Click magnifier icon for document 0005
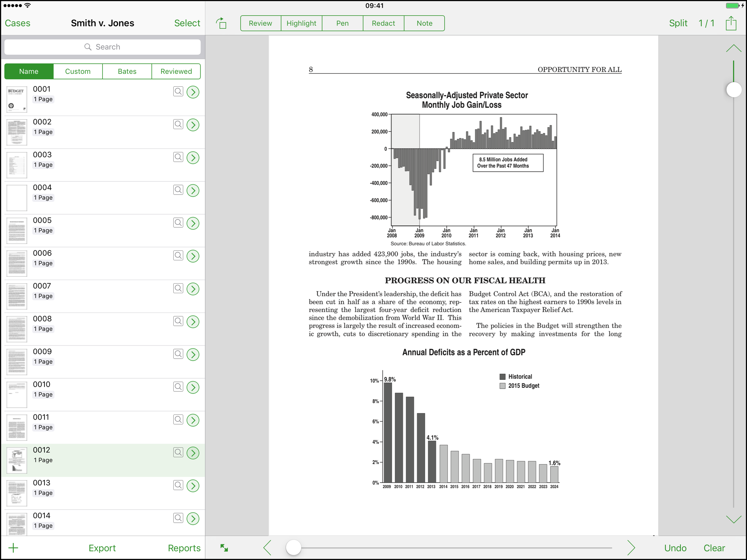 [178, 223]
